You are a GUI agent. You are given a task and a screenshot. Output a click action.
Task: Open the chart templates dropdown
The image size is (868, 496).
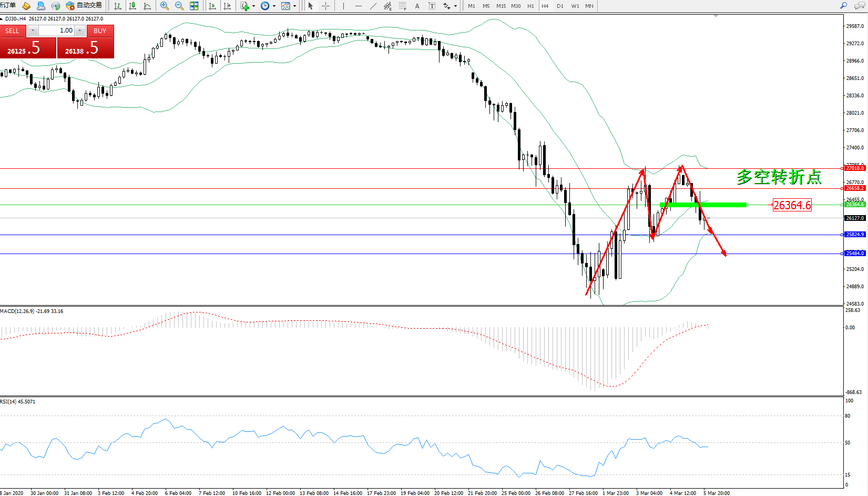click(x=294, y=6)
